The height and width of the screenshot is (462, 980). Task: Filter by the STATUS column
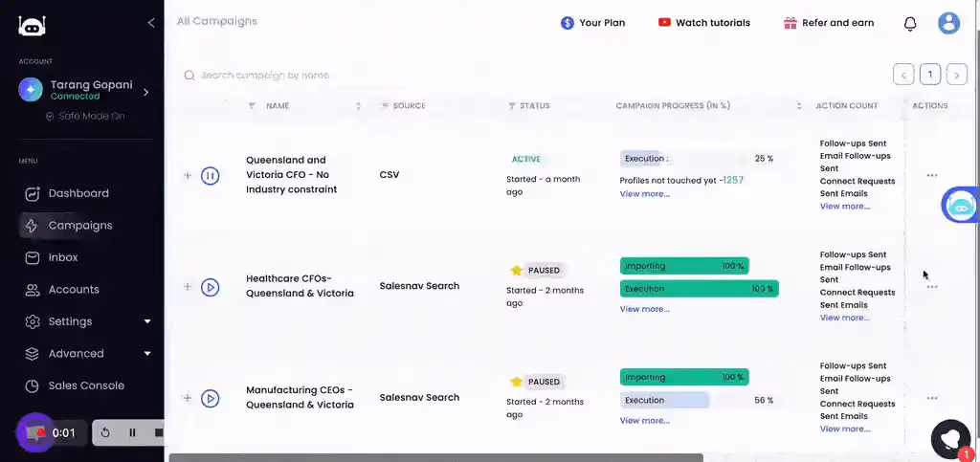[x=512, y=106]
